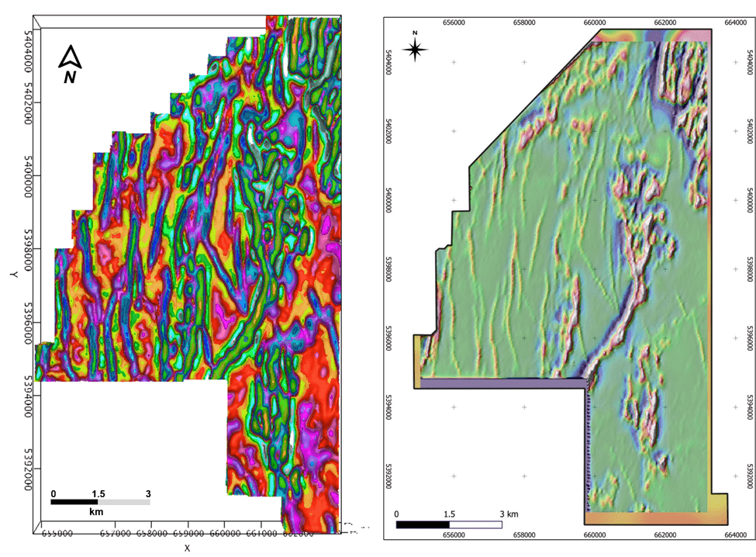Click the 'Y' axis title beside the left map

13,274
